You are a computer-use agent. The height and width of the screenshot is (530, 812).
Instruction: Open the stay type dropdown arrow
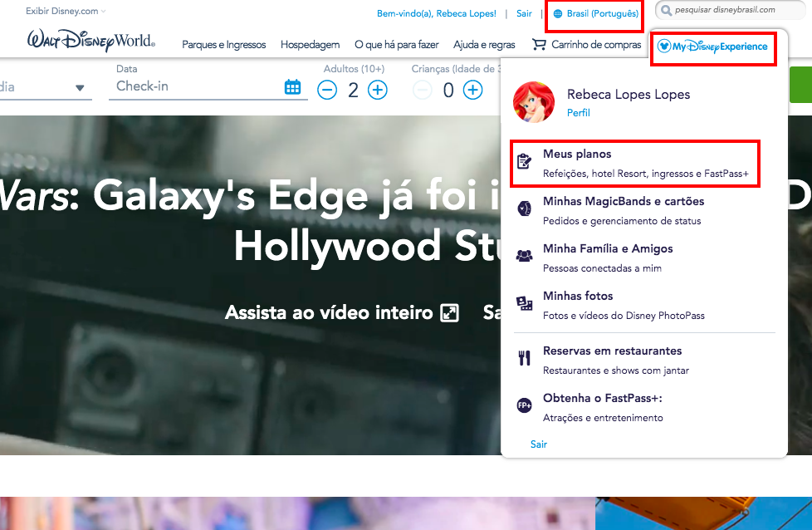[80, 87]
